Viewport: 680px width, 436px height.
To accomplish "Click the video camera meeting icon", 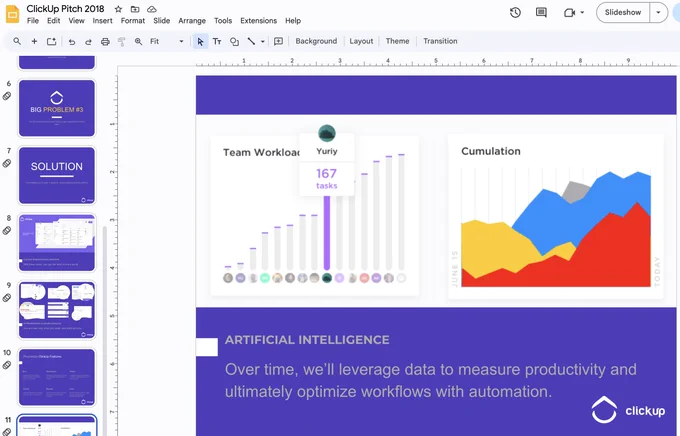I will pos(569,13).
